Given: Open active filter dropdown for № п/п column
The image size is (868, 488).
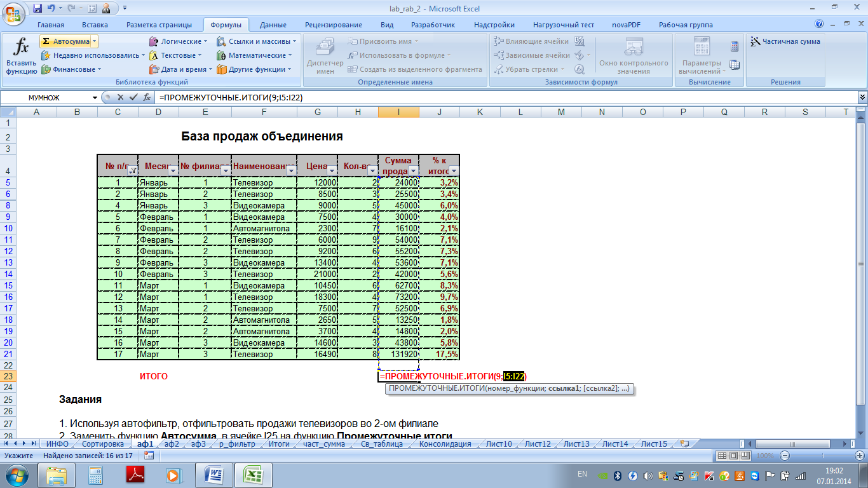Looking at the screenshot, I should 132,170.
